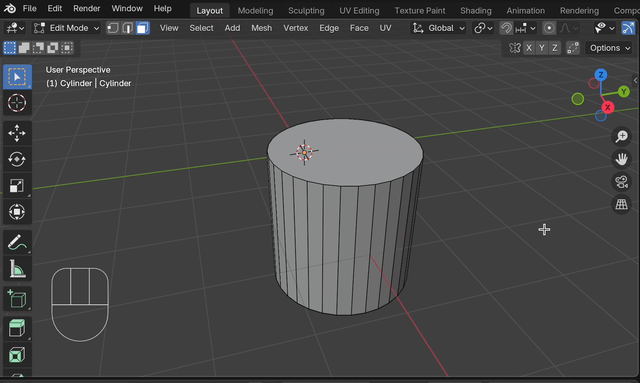Select the 3D Cursor tool

17,102
